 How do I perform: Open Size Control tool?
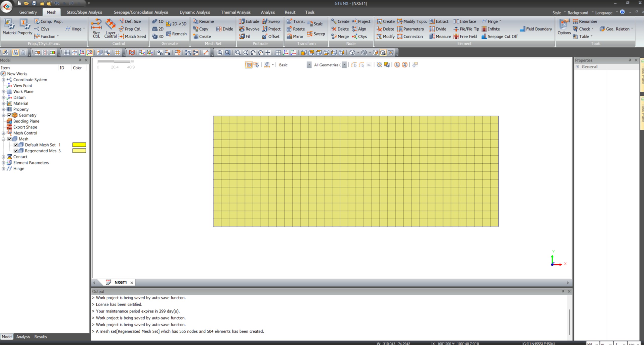96,28
